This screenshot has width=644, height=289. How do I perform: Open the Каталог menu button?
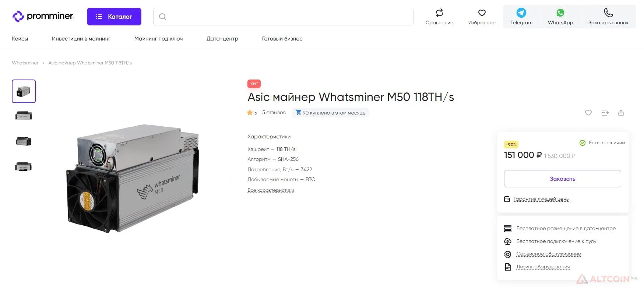(114, 17)
